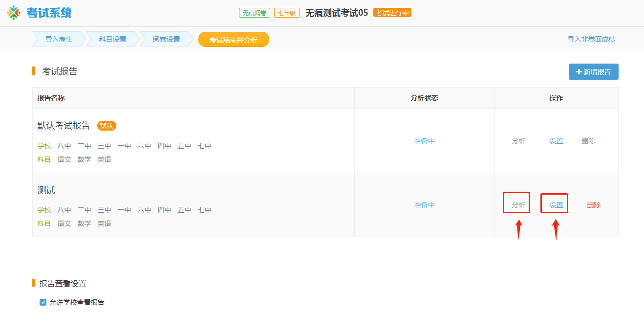Click 数学 in the 测试 row
This screenshot has height=314, width=644.
point(85,224)
